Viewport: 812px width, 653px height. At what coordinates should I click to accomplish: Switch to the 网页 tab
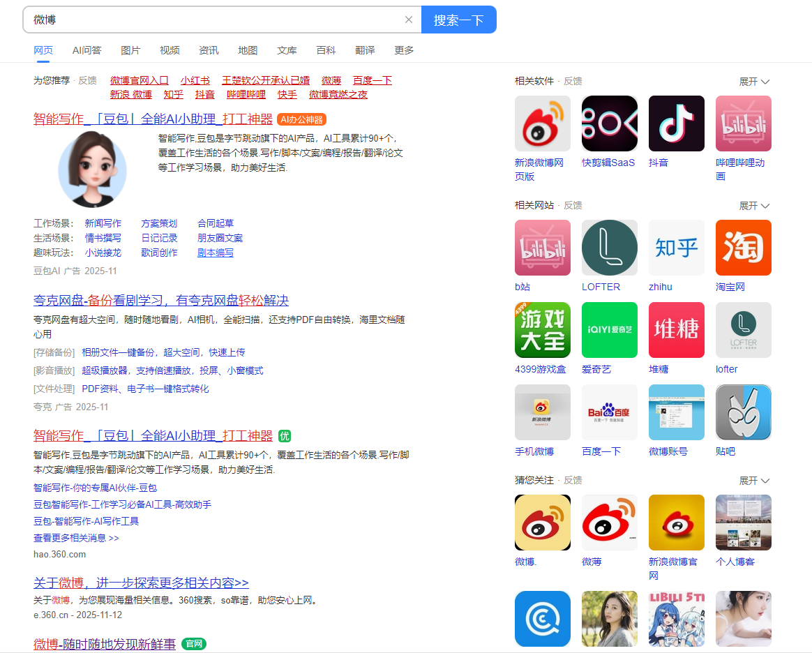[x=43, y=50]
